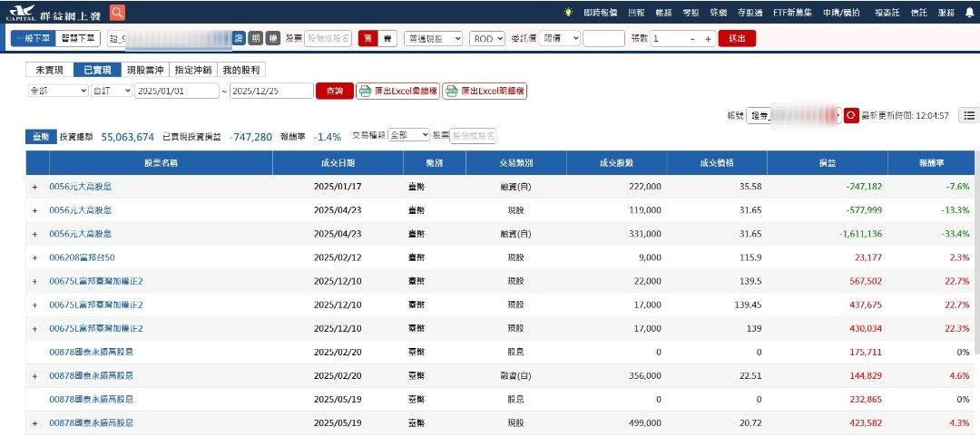Click the orange search magnifier icon
Image resolution: width=980 pixels, height=436 pixels.
click(x=117, y=13)
